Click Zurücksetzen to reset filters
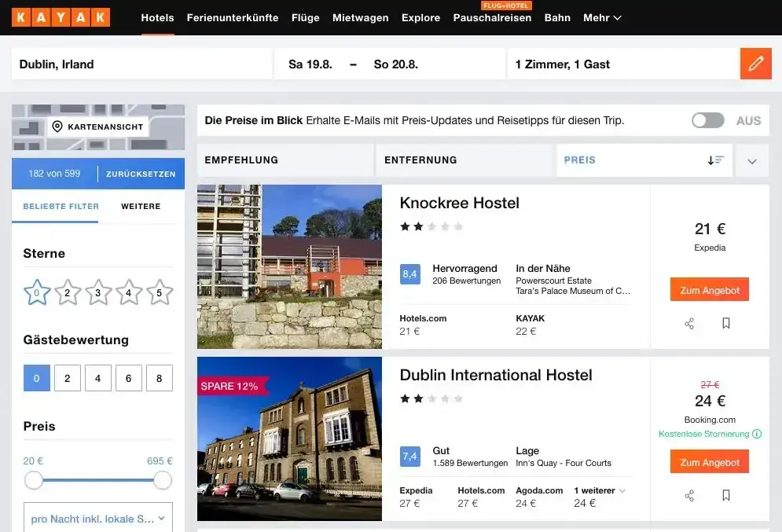Viewport: 782px width, 532px height. click(141, 174)
